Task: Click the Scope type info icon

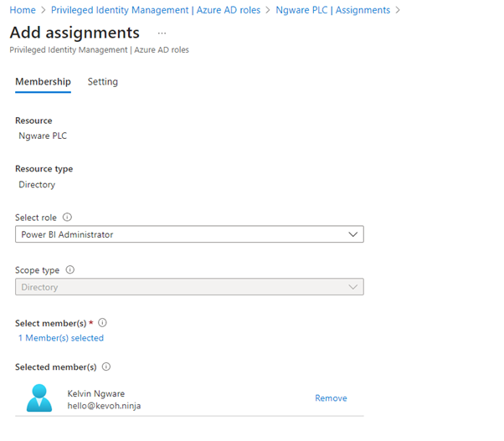Action: point(70,270)
